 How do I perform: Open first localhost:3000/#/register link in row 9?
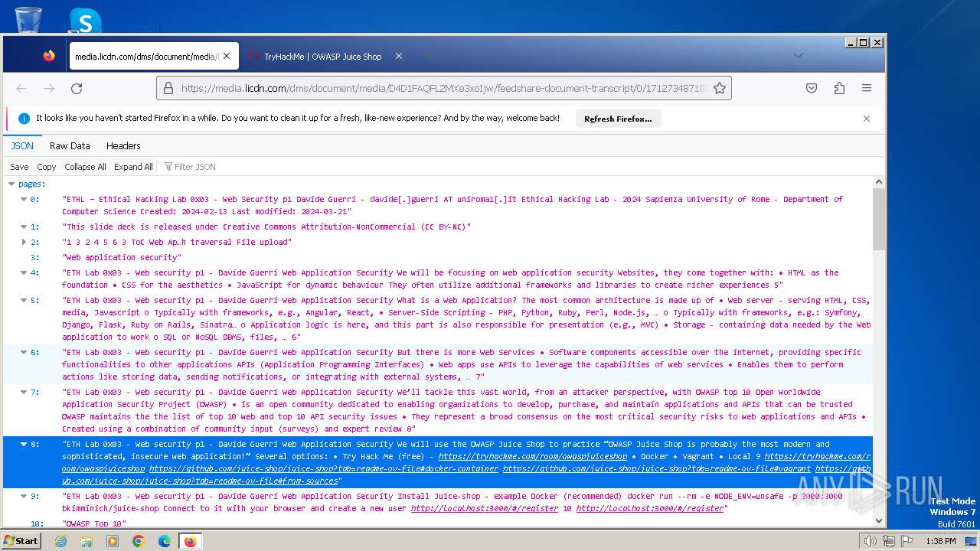tap(484, 508)
